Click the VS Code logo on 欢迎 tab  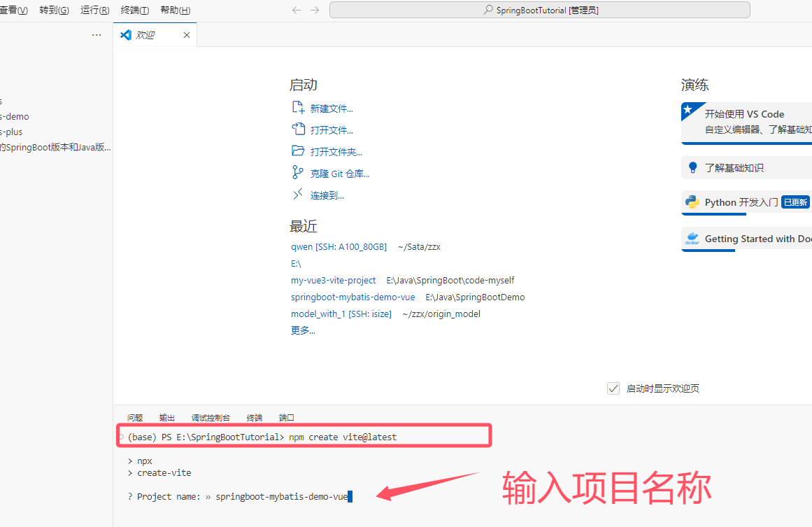[x=126, y=35]
